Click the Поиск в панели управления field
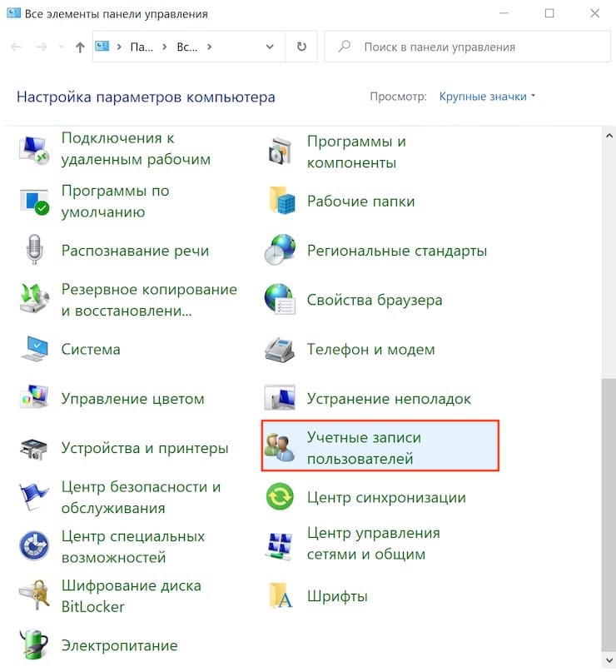This screenshot has width=616, height=672. point(467,47)
